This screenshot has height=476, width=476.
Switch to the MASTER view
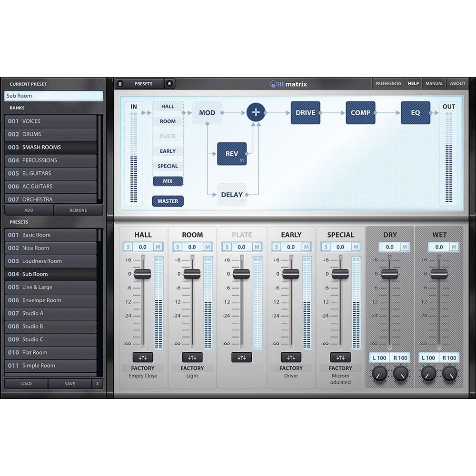168,201
